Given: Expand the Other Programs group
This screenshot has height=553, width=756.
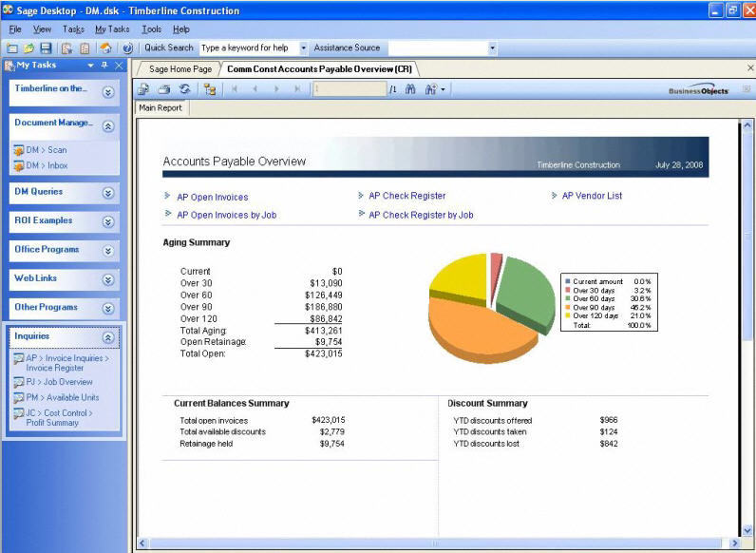Looking at the screenshot, I should [108, 309].
